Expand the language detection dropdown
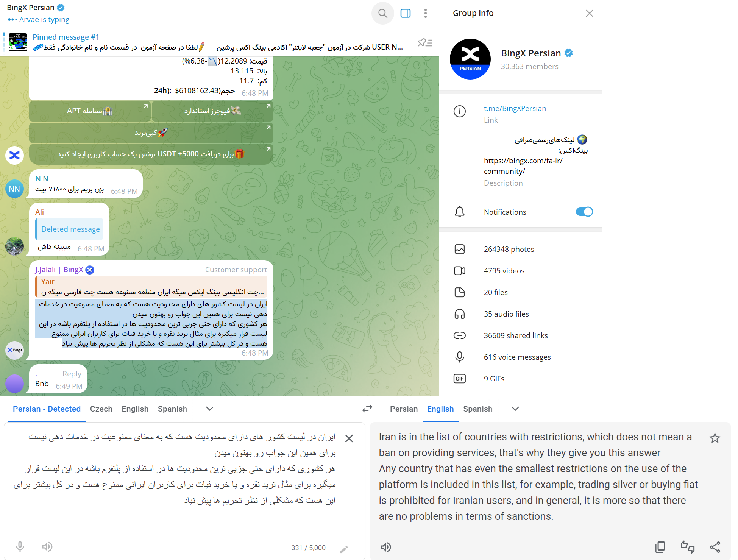This screenshot has width=738, height=560. point(209,408)
